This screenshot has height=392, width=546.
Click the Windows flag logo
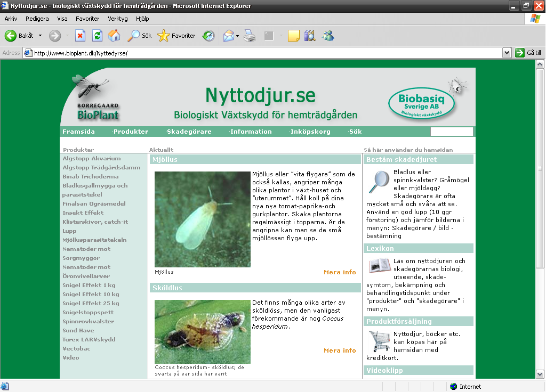point(535,19)
